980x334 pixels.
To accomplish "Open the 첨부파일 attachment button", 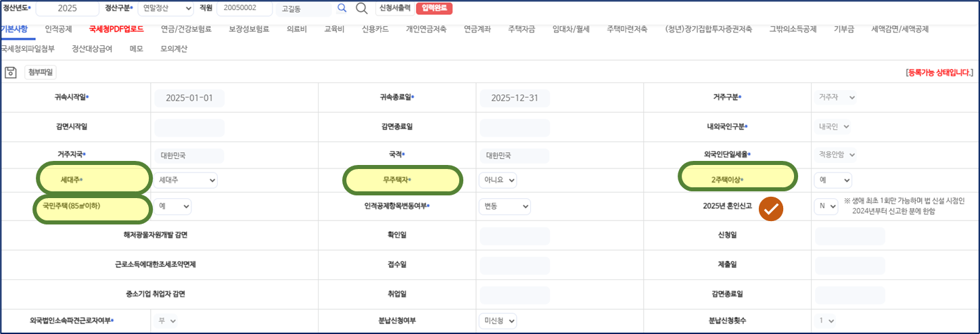I will [x=41, y=72].
